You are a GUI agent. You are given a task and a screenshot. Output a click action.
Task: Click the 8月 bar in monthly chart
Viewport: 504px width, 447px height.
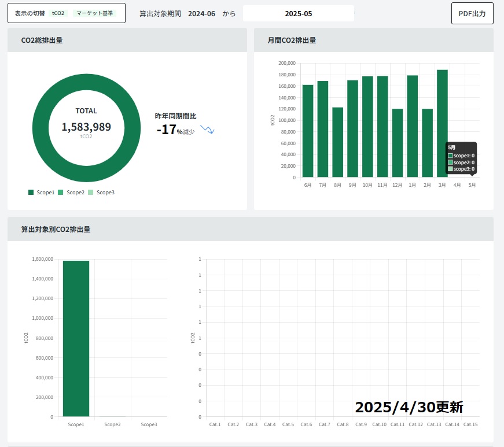(337, 142)
